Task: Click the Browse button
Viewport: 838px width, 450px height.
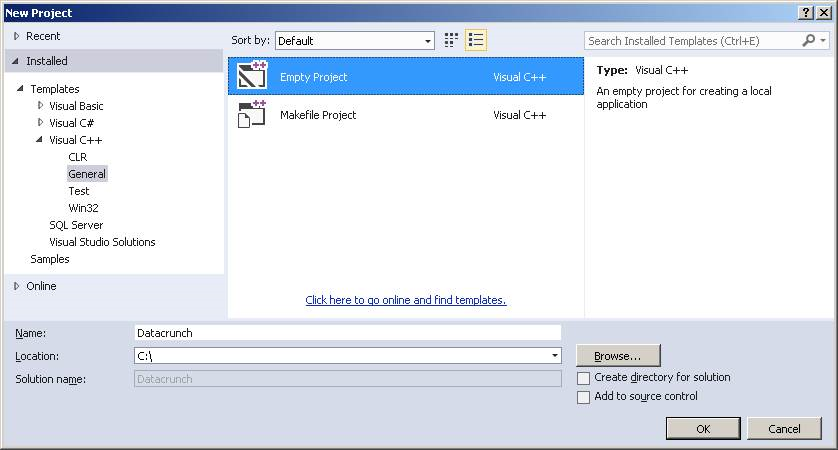Action: [x=618, y=355]
